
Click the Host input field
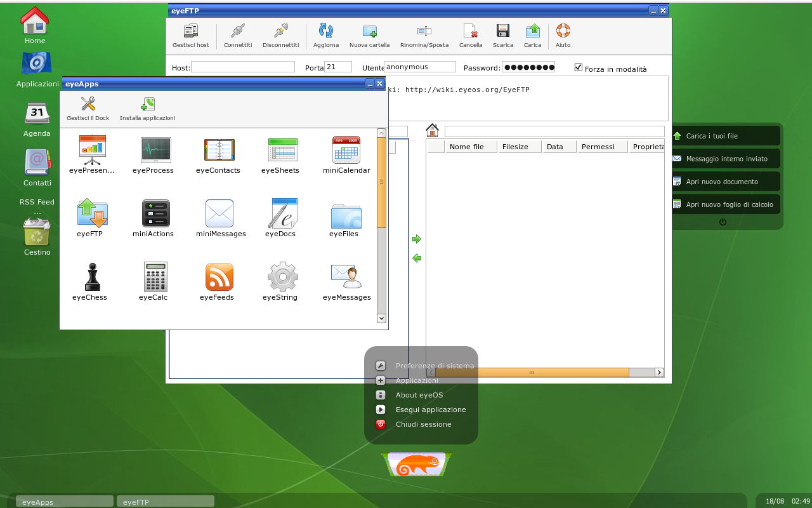243,67
